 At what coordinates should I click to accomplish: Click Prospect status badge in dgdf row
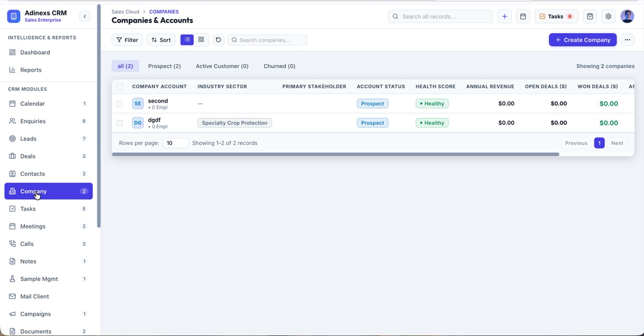[x=373, y=123]
